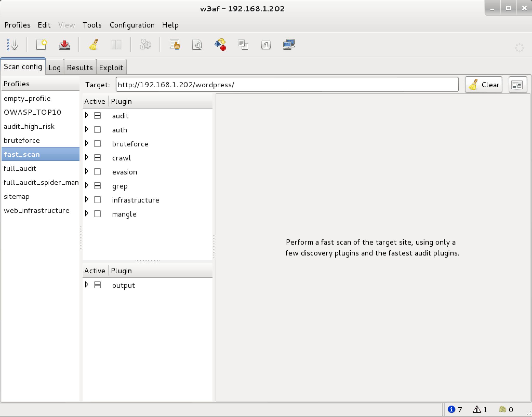This screenshot has width=532, height=417.
Task: Open the encode/decode shapes icon
Action: (x=220, y=45)
